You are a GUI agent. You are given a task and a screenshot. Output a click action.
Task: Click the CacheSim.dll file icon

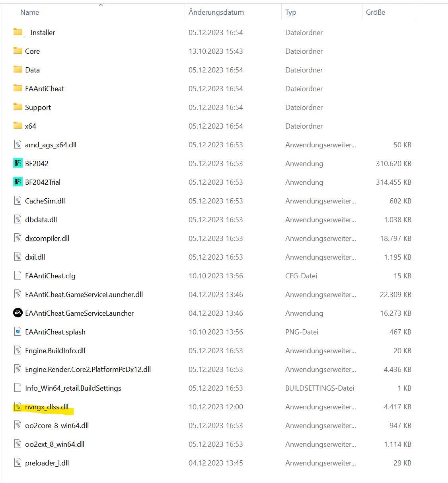(18, 200)
